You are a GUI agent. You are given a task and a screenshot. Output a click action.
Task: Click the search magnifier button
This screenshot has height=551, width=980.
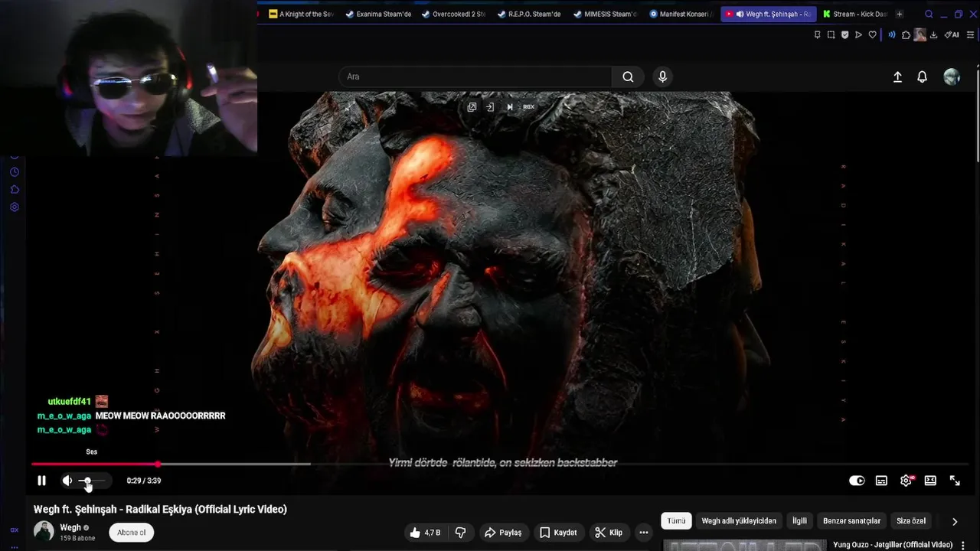pos(628,77)
